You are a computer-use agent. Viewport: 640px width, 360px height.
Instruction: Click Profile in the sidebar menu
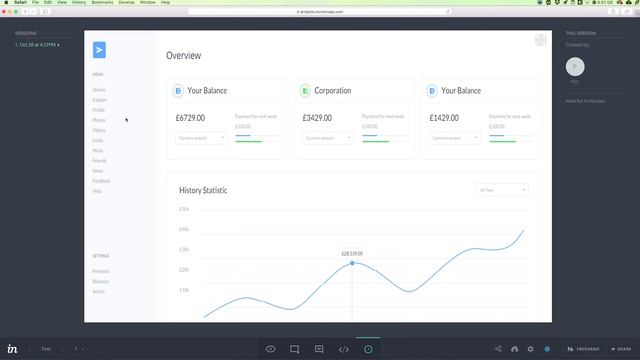click(x=99, y=110)
